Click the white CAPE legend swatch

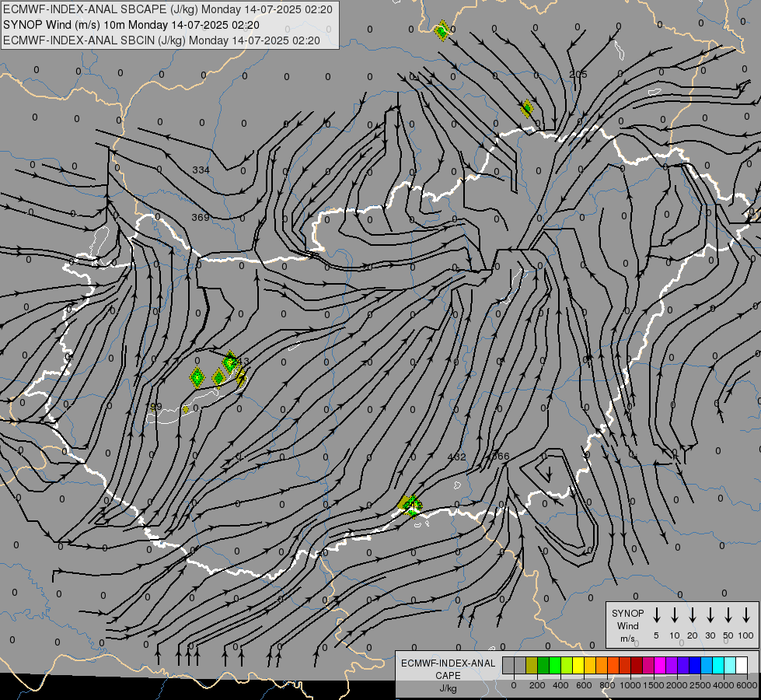(742, 666)
